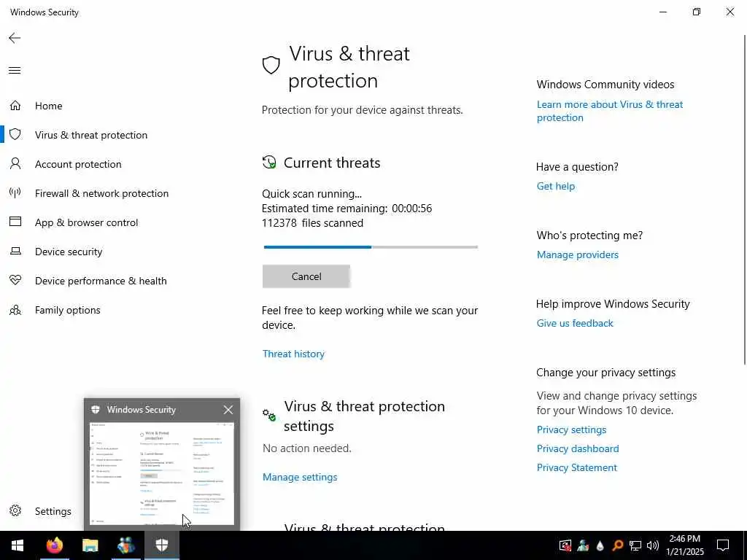Click the vertical scrollbar on the right
747x560 pixels.
point(745,200)
